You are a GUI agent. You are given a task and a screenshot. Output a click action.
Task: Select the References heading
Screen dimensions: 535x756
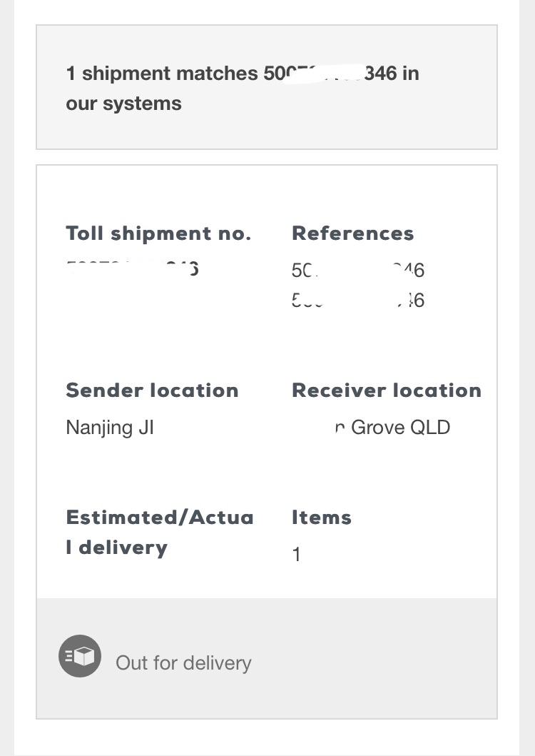click(x=352, y=233)
